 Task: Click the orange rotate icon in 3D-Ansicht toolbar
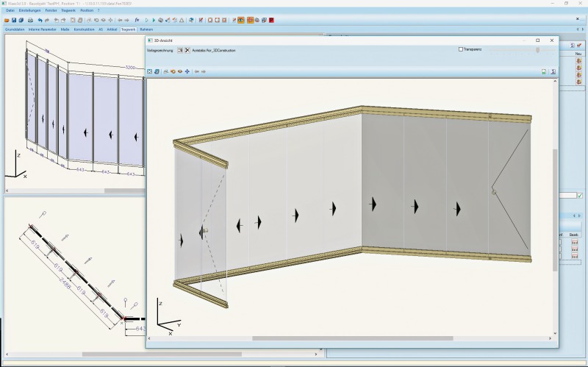tap(173, 71)
